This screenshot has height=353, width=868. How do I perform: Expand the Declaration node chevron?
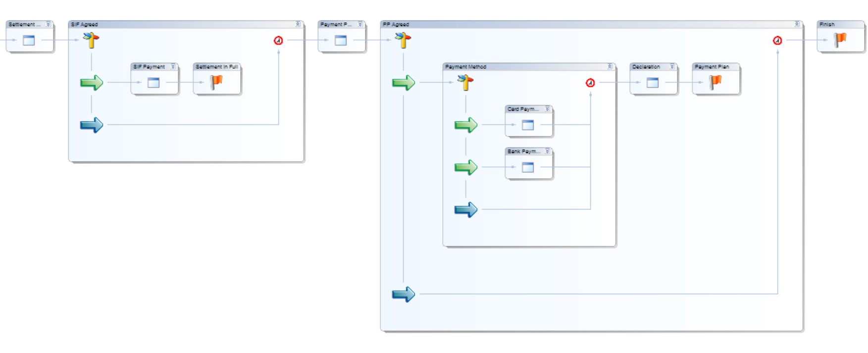click(672, 66)
